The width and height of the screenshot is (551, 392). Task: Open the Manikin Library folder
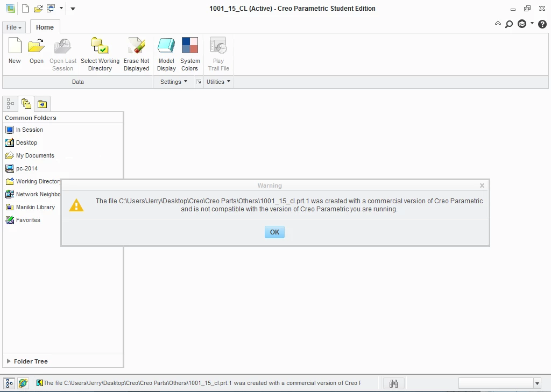coord(30,207)
